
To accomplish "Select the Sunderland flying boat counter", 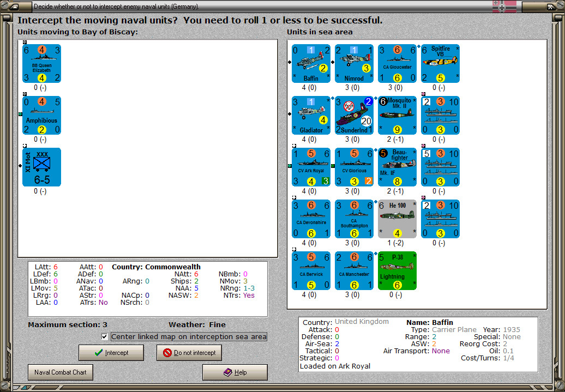I will (x=354, y=115).
